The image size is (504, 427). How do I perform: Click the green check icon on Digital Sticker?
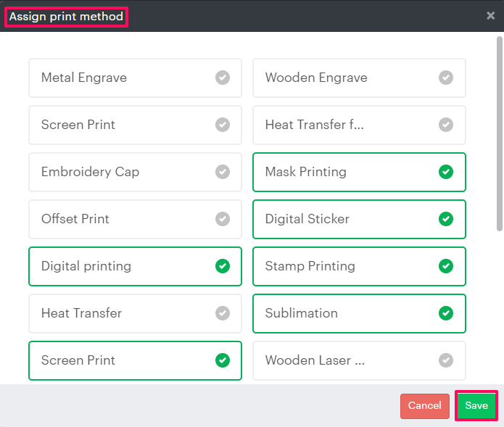coord(446,219)
